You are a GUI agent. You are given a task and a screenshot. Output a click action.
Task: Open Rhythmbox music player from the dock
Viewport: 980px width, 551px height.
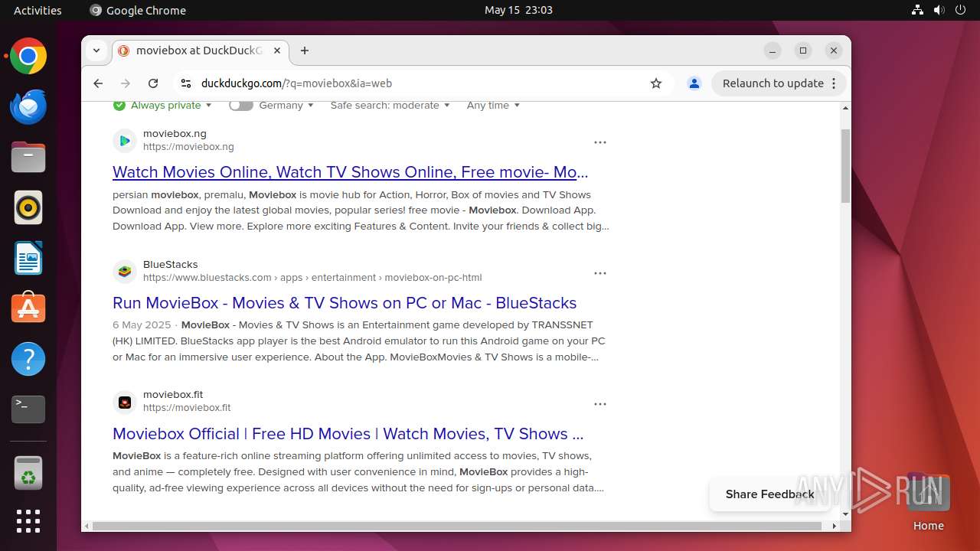(x=28, y=207)
